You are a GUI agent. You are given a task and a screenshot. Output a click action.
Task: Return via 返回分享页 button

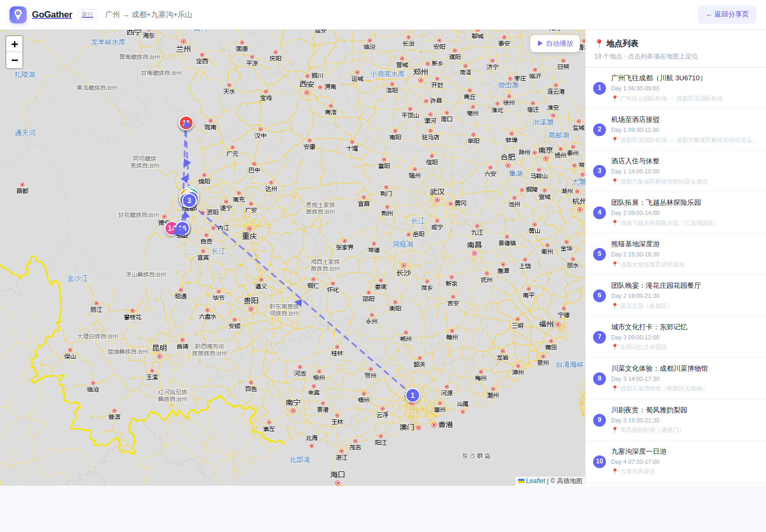727,15
